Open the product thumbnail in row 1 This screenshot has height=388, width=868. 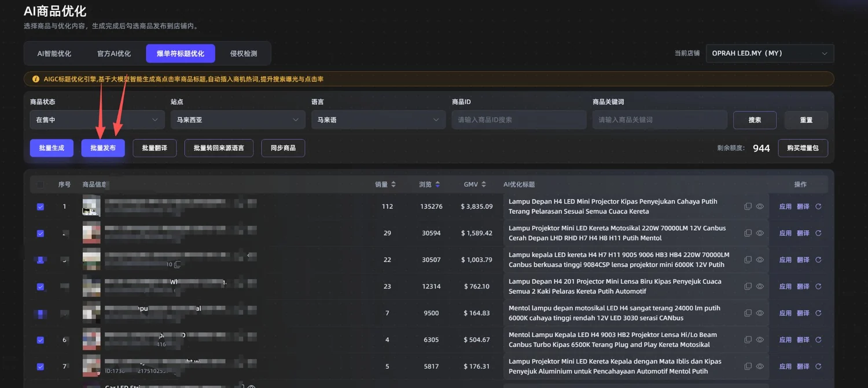pyautogui.click(x=91, y=206)
